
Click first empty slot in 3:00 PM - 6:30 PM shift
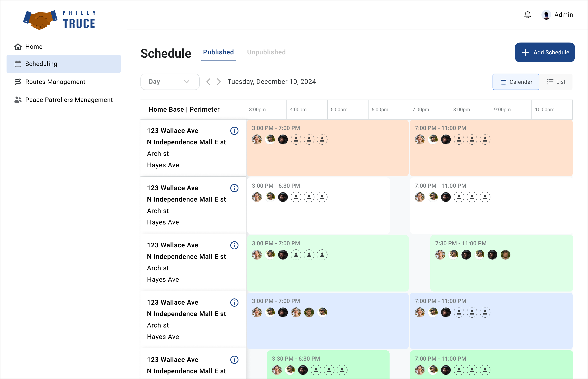point(296,197)
